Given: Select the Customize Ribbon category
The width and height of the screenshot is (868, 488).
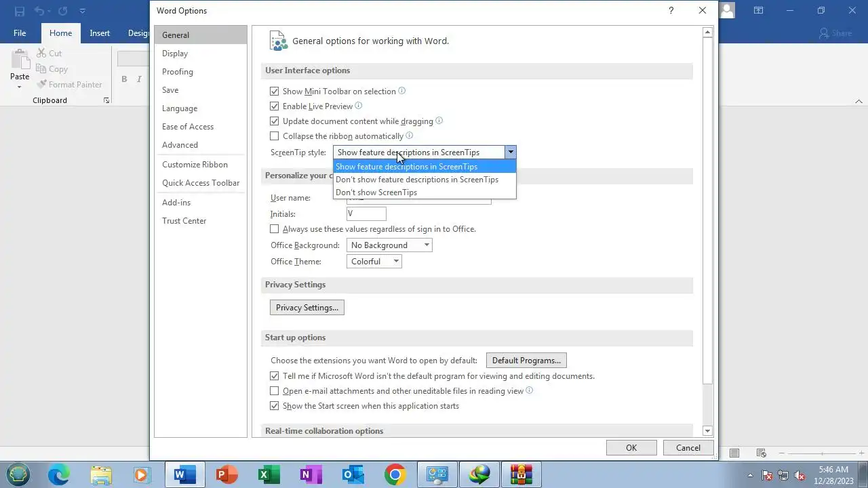Looking at the screenshot, I should 200,164.
